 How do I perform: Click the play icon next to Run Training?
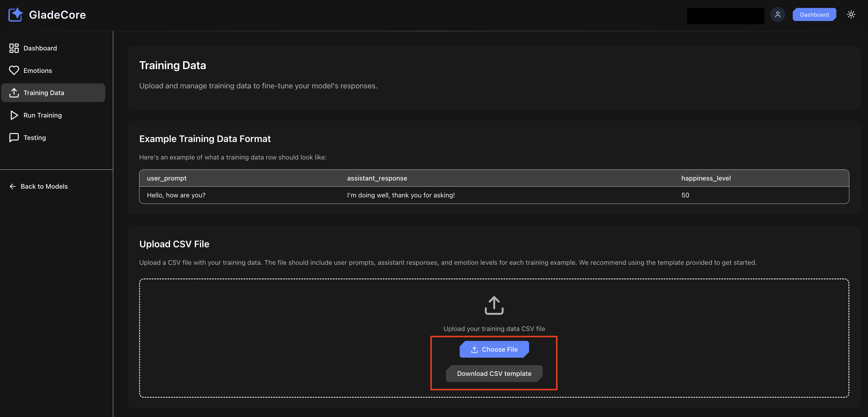point(14,115)
